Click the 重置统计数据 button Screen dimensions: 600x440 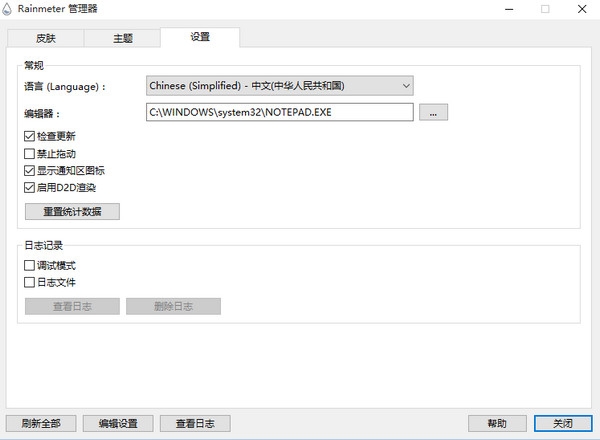point(72,212)
